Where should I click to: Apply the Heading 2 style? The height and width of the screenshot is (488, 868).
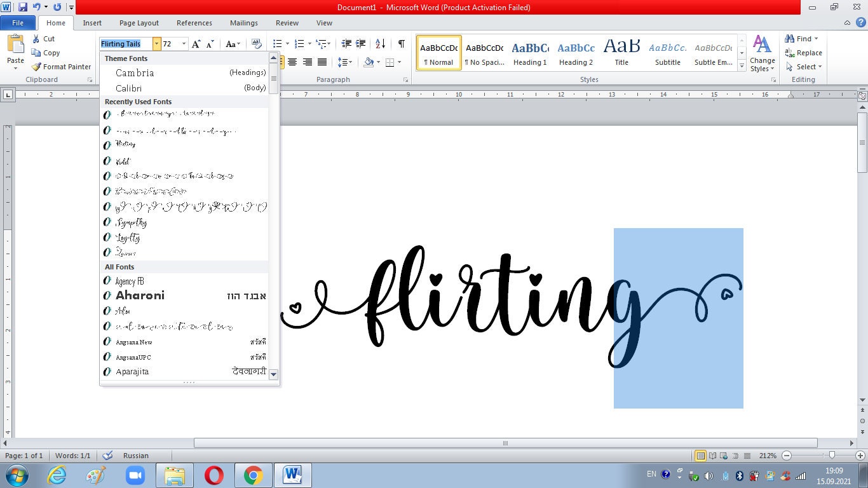576,52
